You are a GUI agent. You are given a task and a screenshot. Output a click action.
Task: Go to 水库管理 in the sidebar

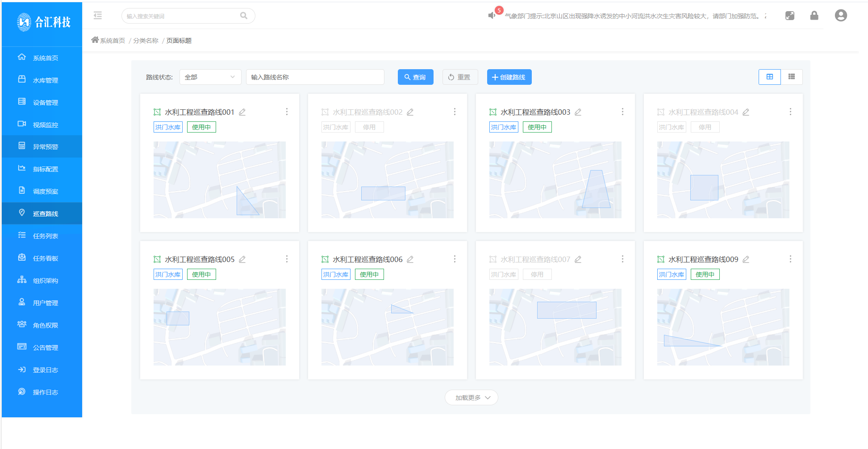pyautogui.click(x=45, y=80)
